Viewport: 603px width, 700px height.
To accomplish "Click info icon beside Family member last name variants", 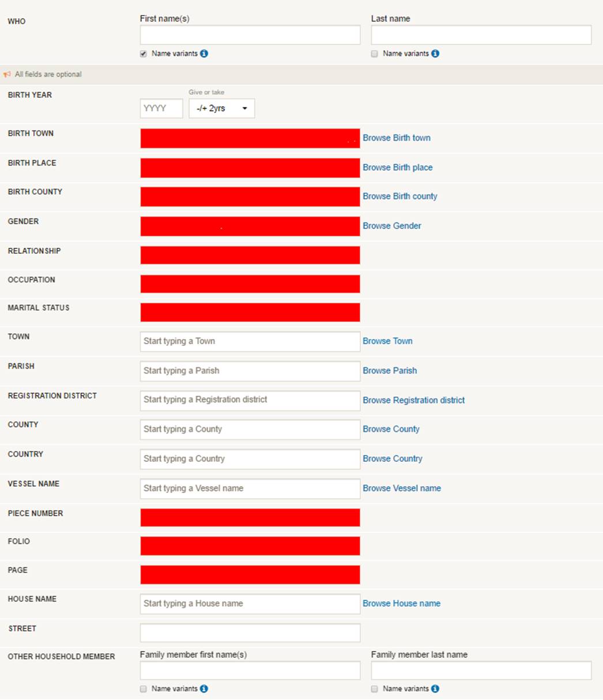I will coord(435,688).
